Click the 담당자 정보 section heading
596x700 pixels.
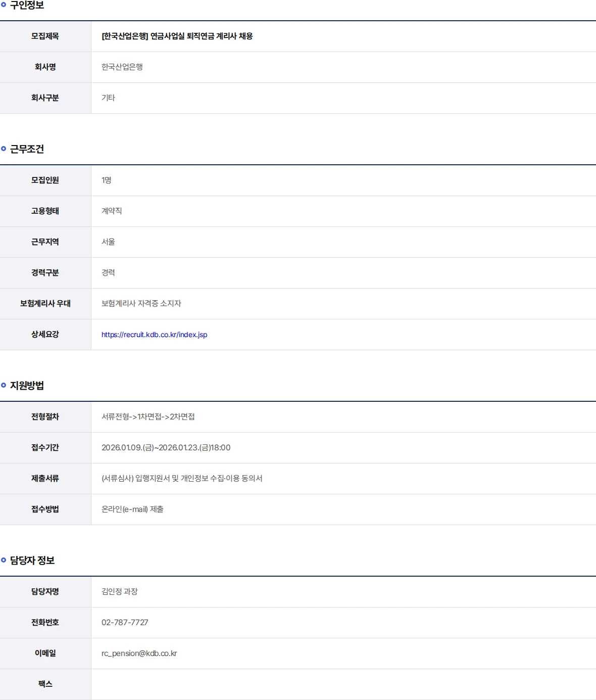(32, 561)
